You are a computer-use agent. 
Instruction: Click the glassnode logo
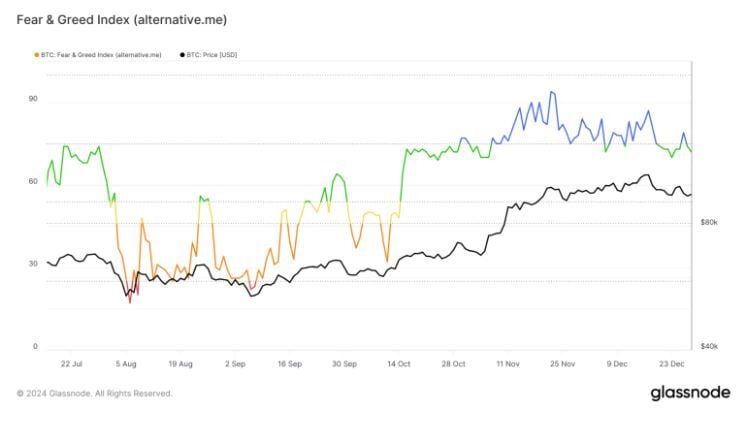(690, 393)
